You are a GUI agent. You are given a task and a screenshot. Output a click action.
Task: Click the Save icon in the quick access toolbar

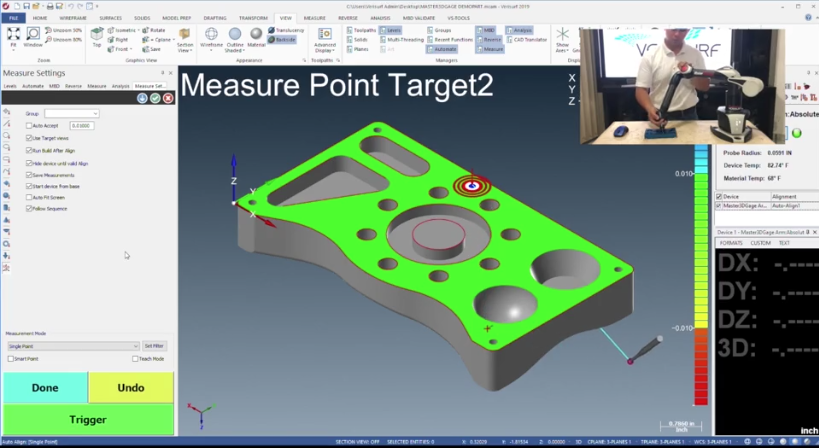(x=26, y=6)
